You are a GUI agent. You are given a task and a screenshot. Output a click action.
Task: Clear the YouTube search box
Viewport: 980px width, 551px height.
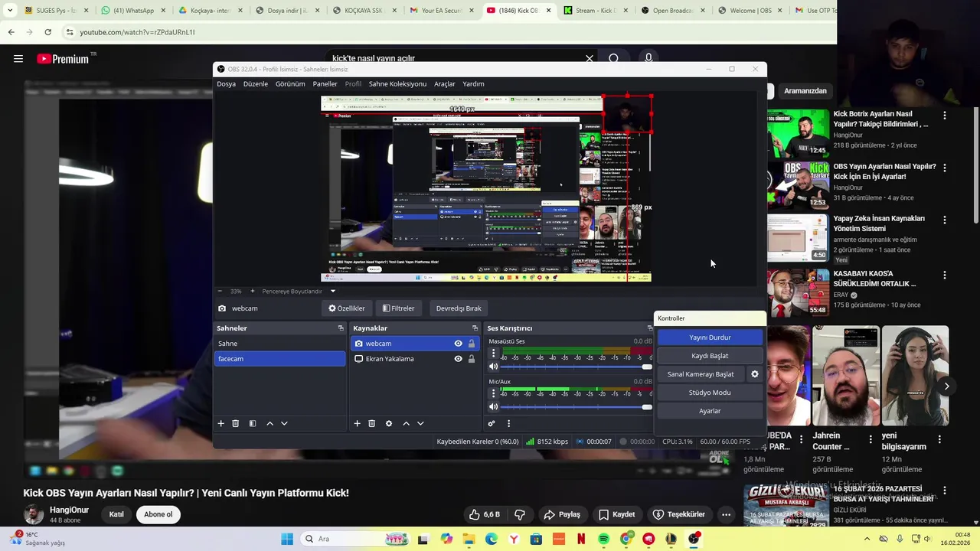click(590, 58)
